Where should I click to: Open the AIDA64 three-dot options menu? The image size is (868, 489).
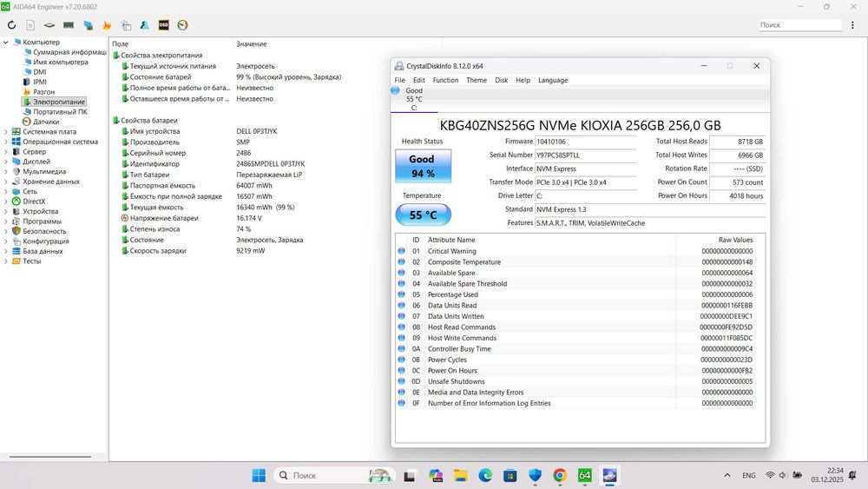(x=852, y=25)
